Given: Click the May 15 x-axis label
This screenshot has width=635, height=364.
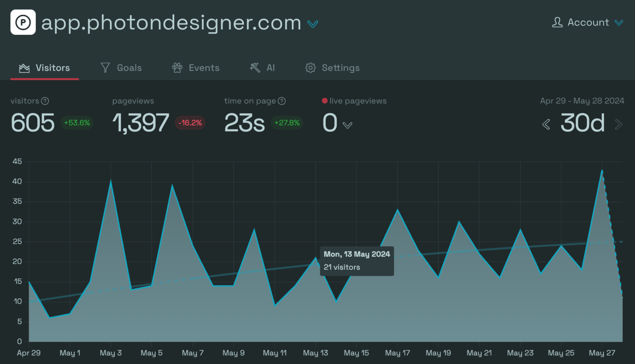Looking at the screenshot, I should [356, 353].
